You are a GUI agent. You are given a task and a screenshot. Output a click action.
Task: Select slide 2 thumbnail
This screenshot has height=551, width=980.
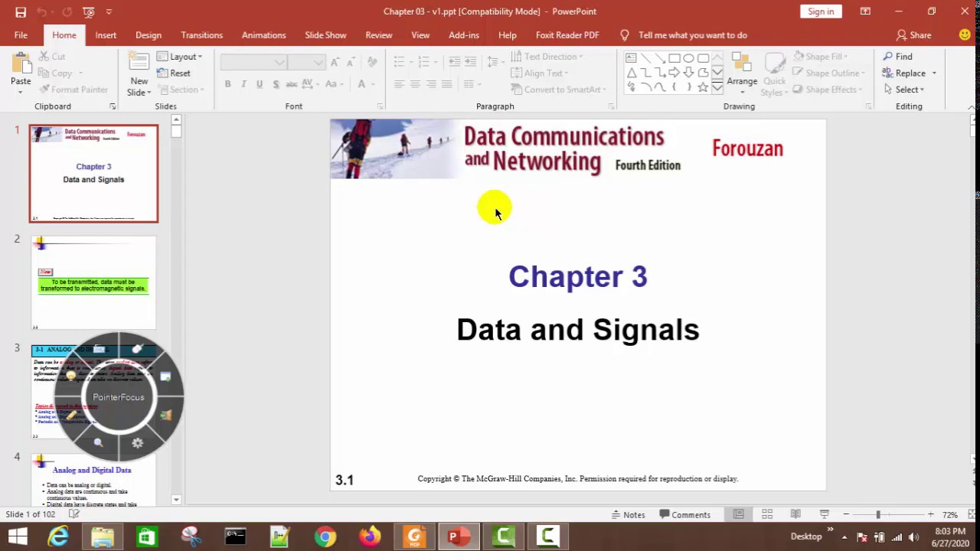point(93,282)
